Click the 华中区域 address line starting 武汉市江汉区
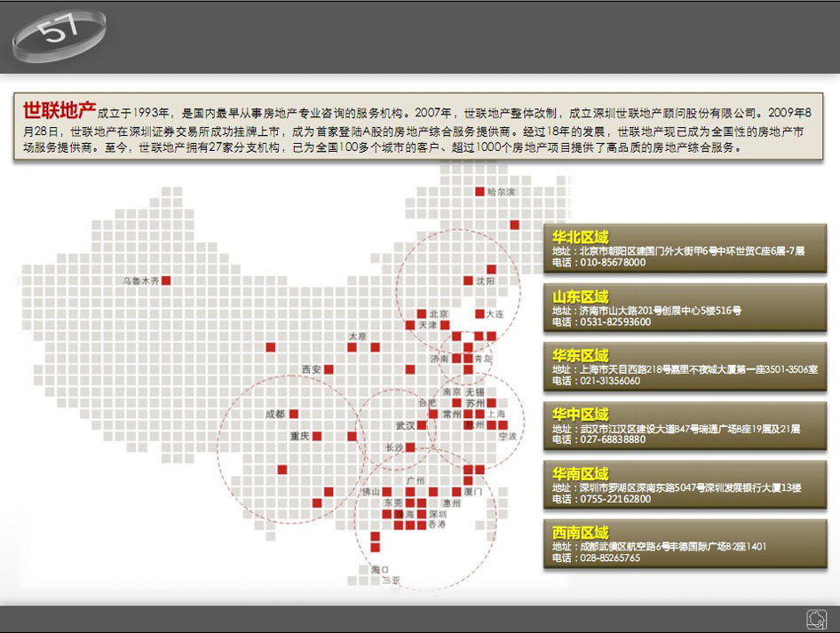Screen dimensions: 840x633 click(x=690, y=429)
